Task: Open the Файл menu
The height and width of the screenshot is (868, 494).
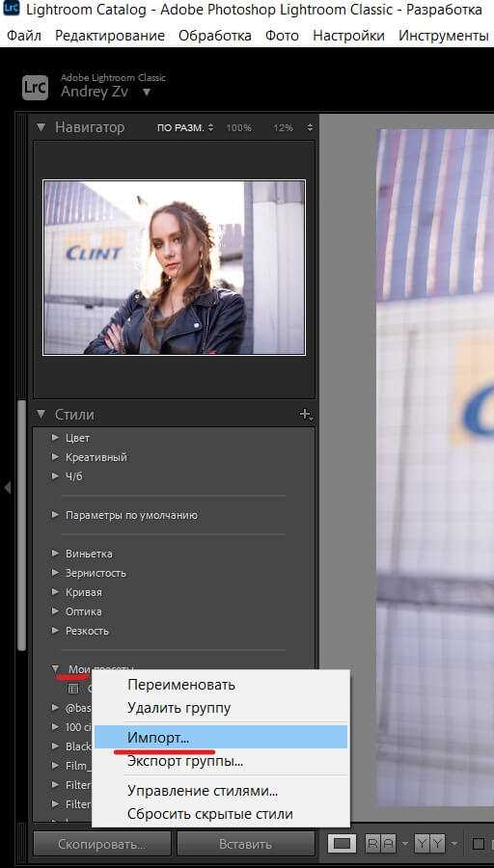Action: [x=24, y=36]
